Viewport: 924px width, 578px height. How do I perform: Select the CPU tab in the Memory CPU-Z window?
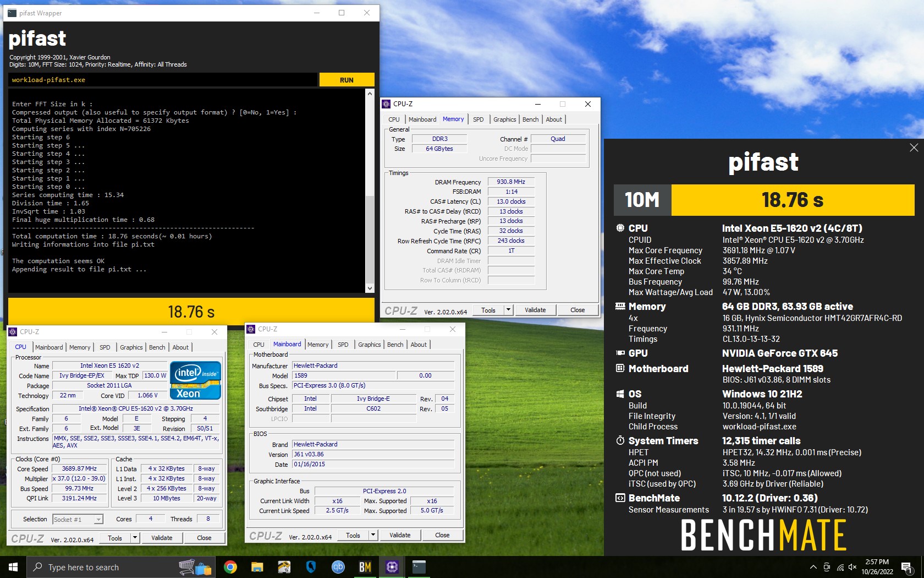click(394, 119)
